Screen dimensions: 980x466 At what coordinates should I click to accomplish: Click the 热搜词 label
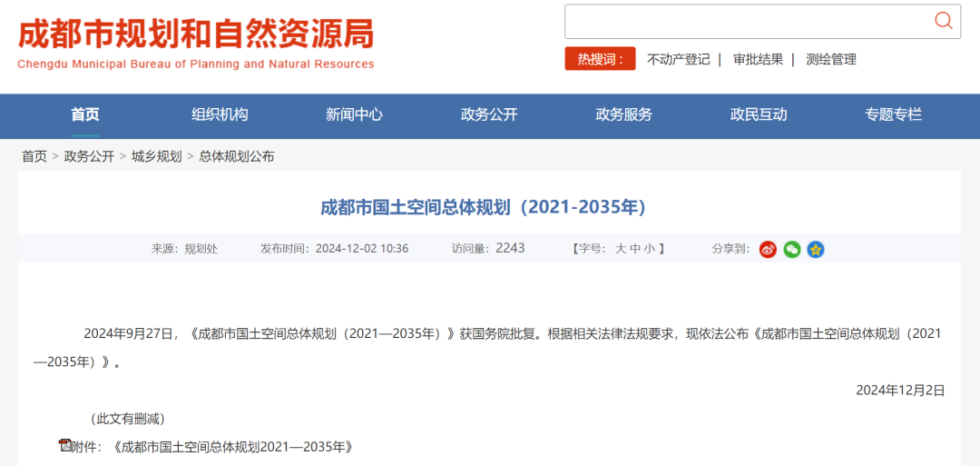coord(600,59)
